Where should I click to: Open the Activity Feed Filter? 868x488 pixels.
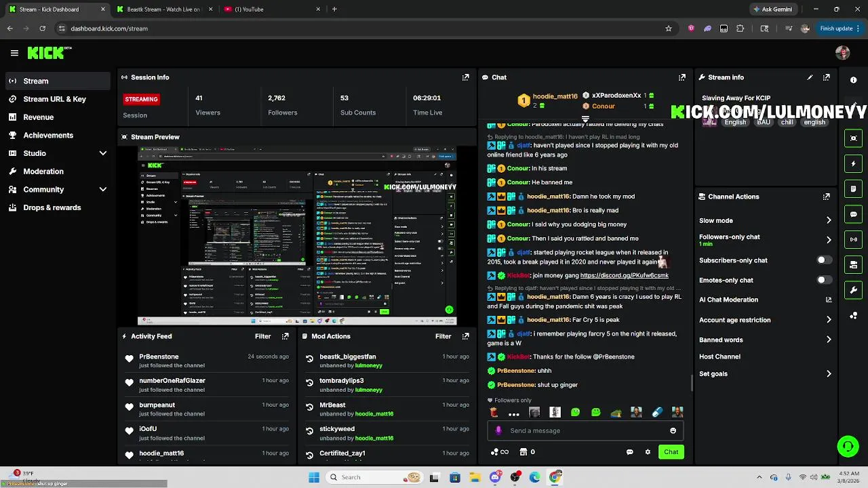point(262,336)
